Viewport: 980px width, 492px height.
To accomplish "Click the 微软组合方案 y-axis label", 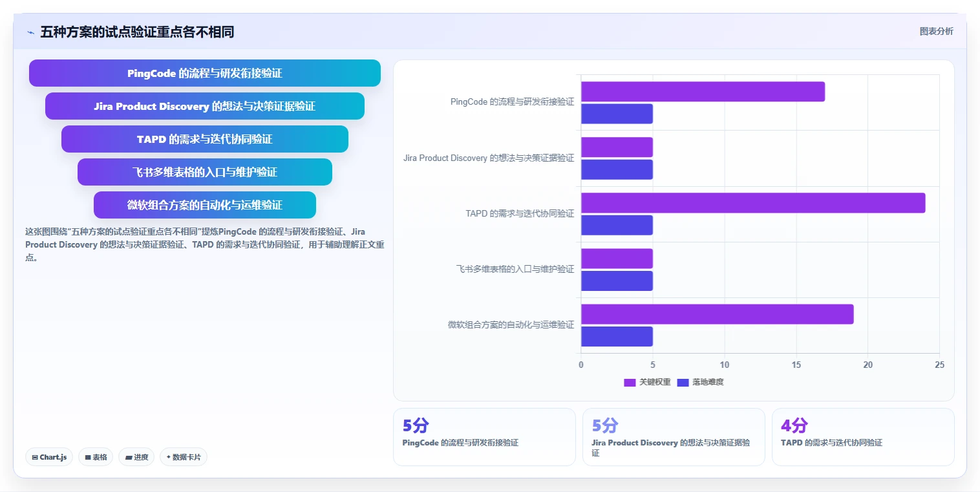I will click(x=511, y=325).
